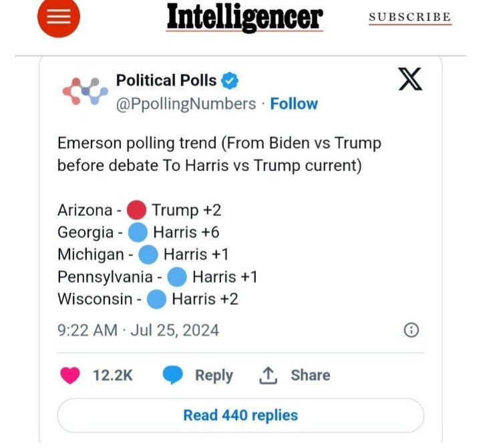The width and height of the screenshot is (477, 448).
Task: Read 440 replies
Action: pos(241,415)
